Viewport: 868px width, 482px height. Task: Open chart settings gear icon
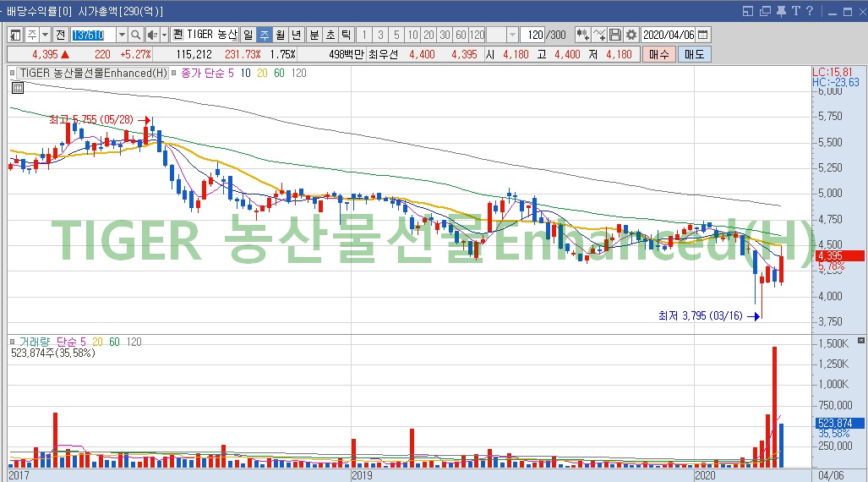pyautogui.click(x=631, y=35)
